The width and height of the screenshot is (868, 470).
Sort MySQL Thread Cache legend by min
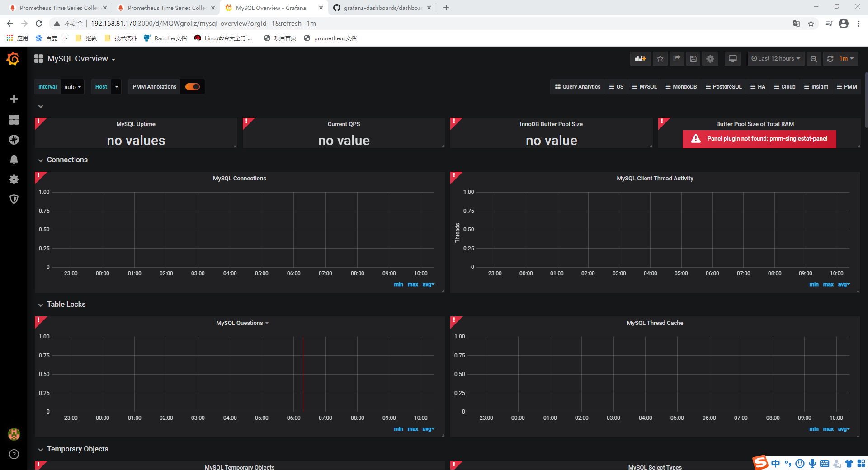pyautogui.click(x=814, y=429)
